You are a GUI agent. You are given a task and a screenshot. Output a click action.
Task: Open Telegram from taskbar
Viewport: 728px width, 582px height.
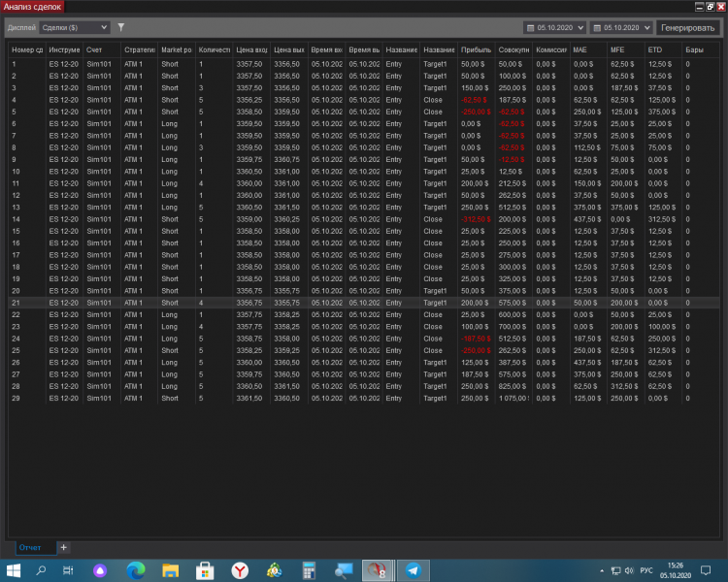coord(413,570)
